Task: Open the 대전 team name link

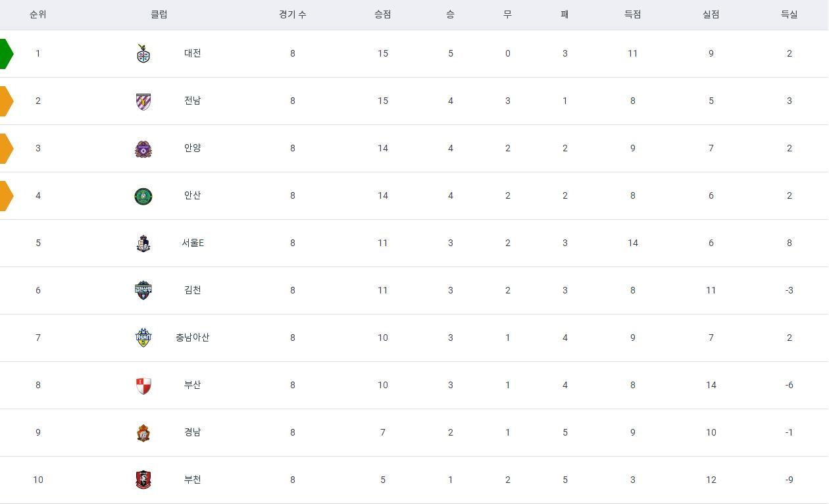Action: [x=193, y=53]
